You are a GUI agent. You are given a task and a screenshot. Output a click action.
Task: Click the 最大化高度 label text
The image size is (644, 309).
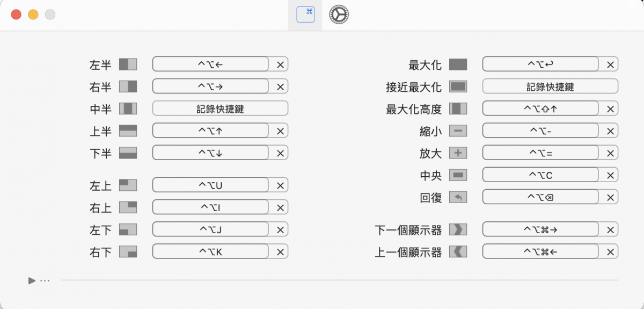414,109
